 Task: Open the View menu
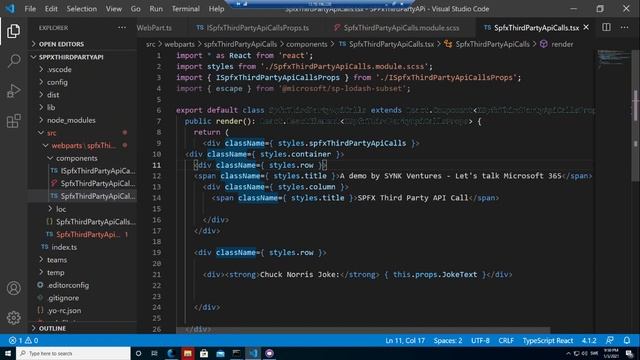coord(113,9)
